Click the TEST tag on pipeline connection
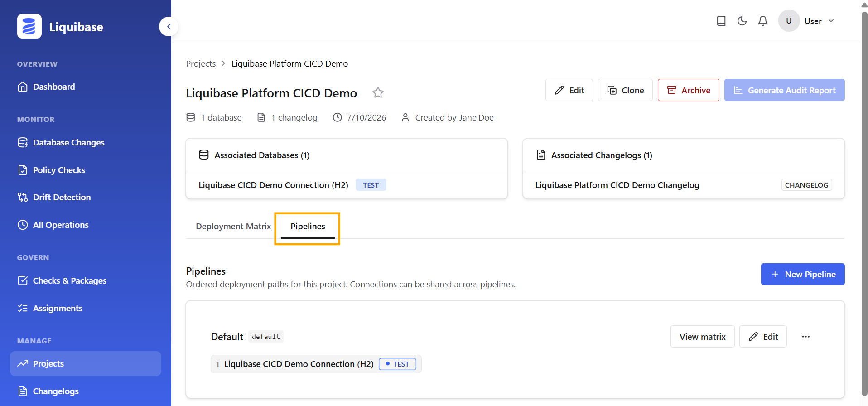Viewport: 868px width, 406px height. pos(397,364)
